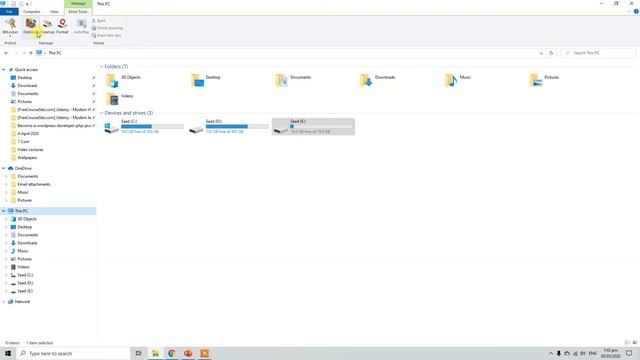This screenshot has height=360, width=640.
Task: Select Network in navigation pane
Action: (x=22, y=302)
